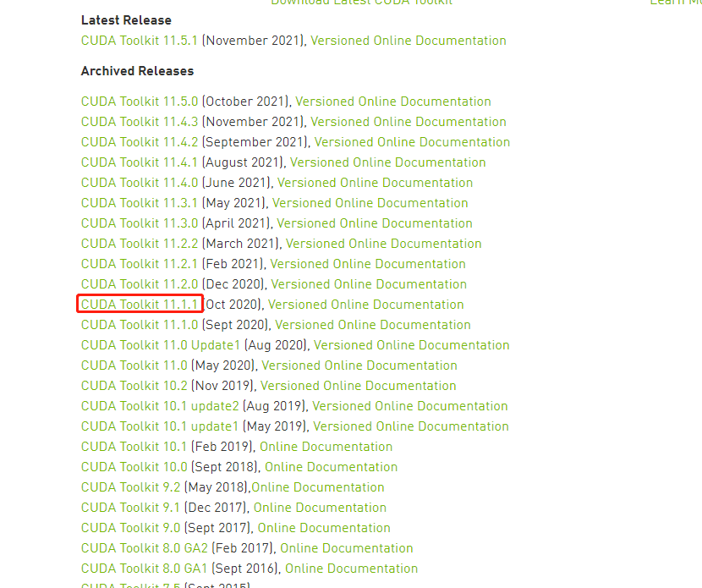The width and height of the screenshot is (702, 588).
Task: Open CUDA Toolkit 9.1 link
Action: click(x=130, y=508)
